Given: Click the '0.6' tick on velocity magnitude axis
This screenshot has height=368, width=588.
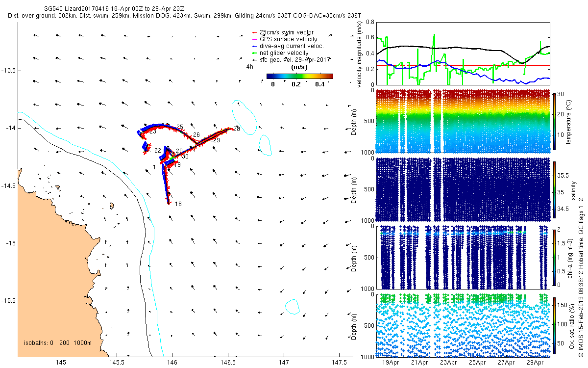Looking at the screenshot, I should pos(370,38).
